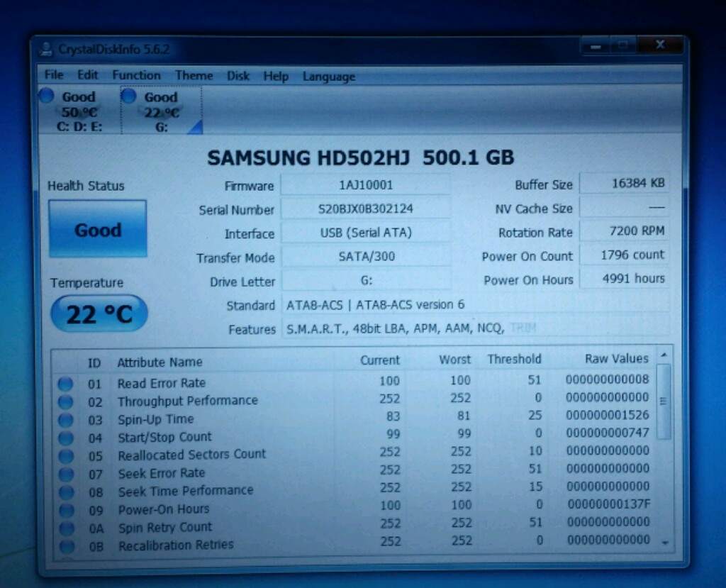Click the Recalibration Retries status dot
The image size is (726, 588).
tap(67, 546)
